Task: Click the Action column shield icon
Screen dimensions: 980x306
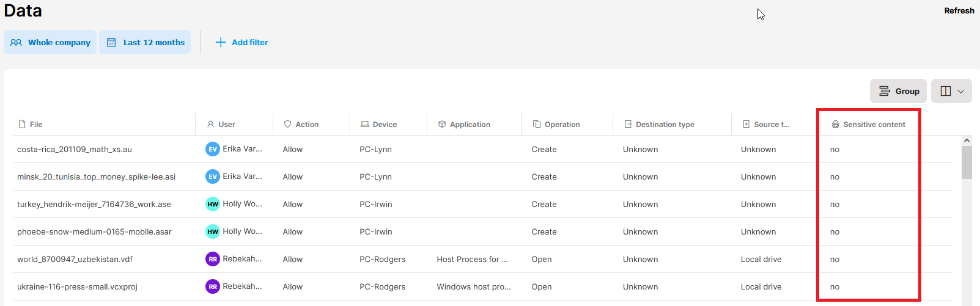Action: (288, 125)
